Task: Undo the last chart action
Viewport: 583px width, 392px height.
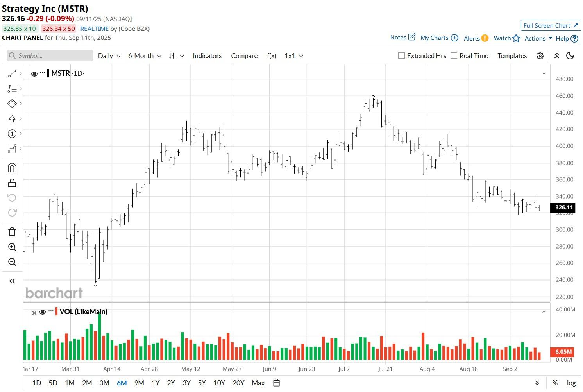Action: pos(12,198)
